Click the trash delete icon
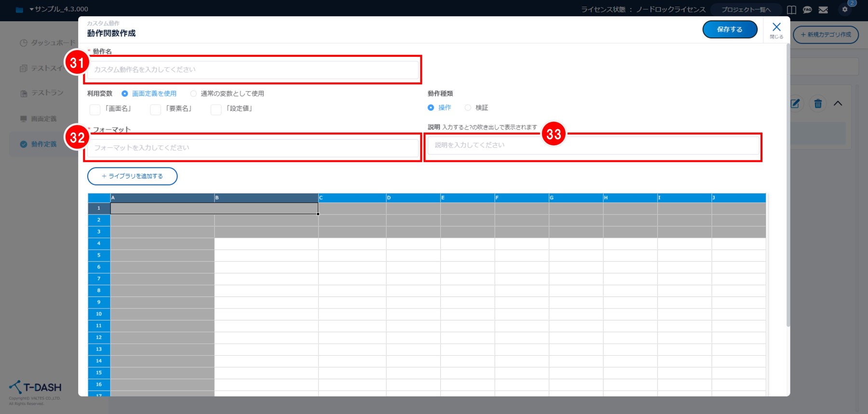This screenshot has width=868, height=414. (818, 104)
